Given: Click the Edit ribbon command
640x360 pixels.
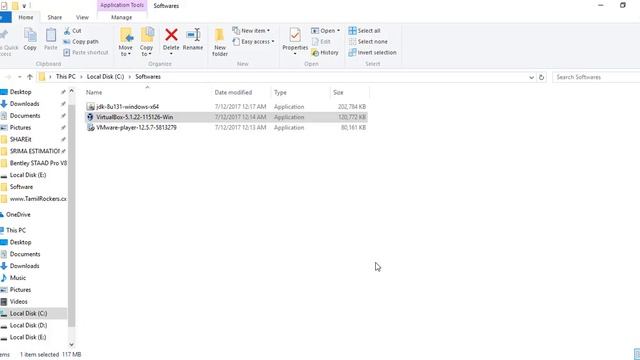Looking at the screenshot, I should pos(321,42).
